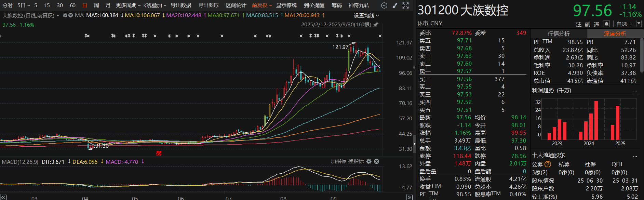Screen dimensions: 644x200
Task: Enable the 神奇九转 indicator
Action: pos(359,5)
